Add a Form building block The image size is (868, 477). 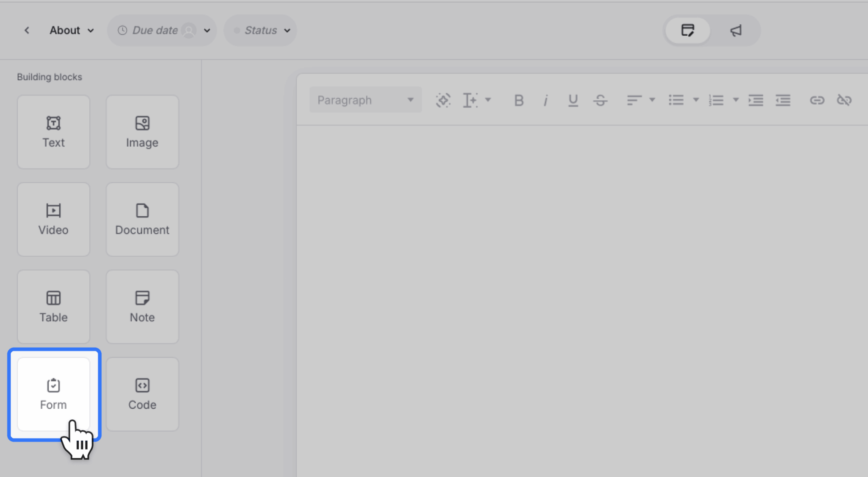53,394
